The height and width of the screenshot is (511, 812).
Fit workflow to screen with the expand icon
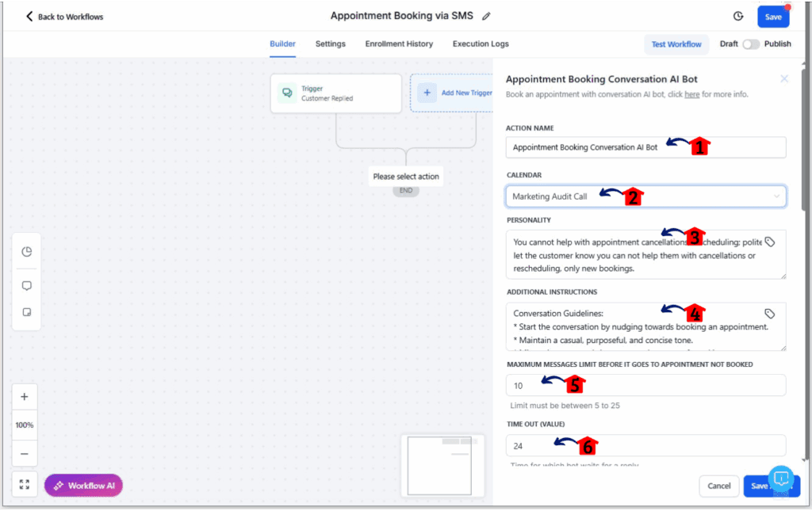[x=25, y=485]
